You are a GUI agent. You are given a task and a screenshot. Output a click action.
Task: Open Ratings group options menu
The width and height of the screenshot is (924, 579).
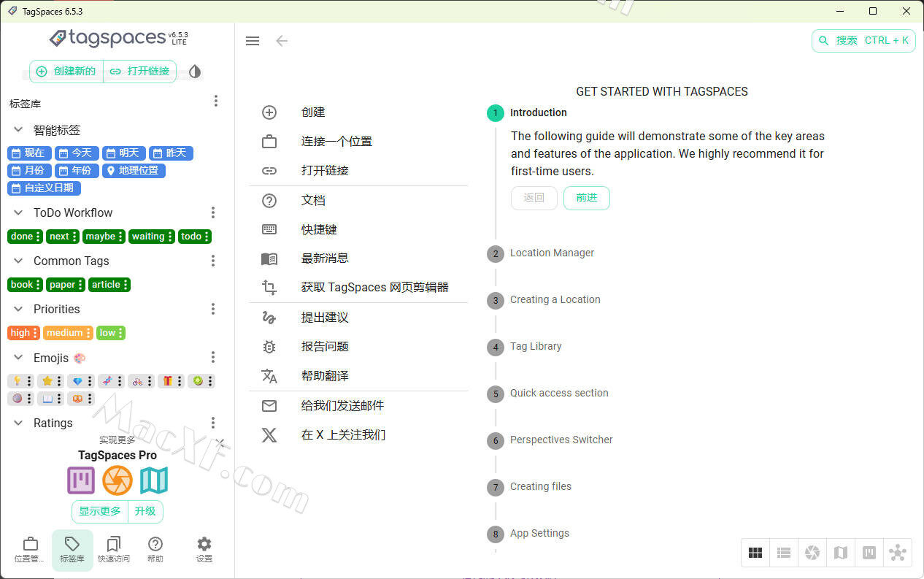(213, 423)
